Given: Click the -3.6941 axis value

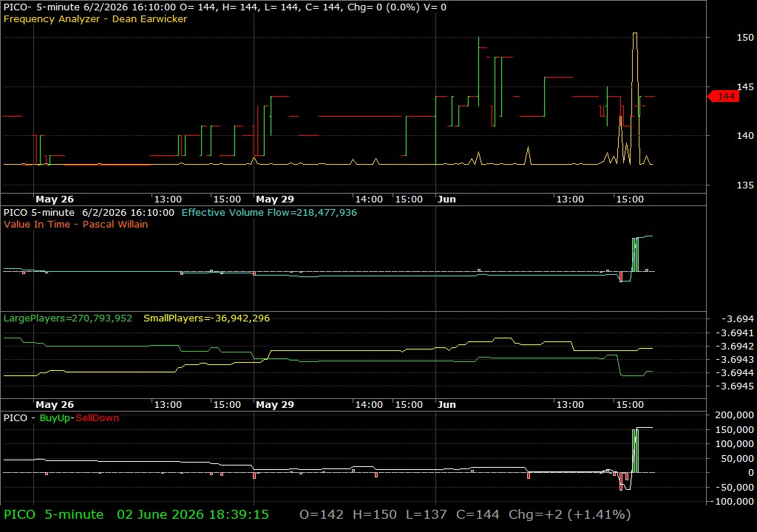Looking at the screenshot, I should pyautogui.click(x=734, y=332).
